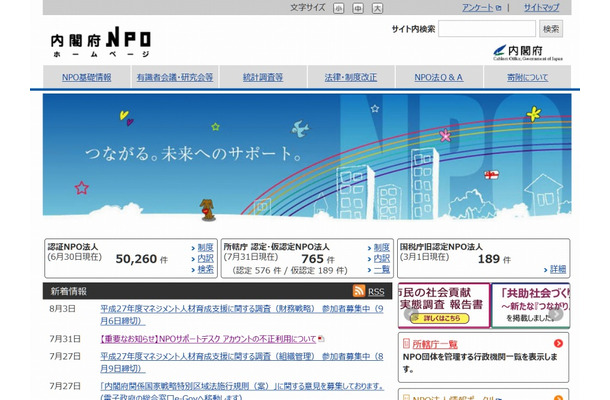Set font size to large (大)

coord(377,8)
